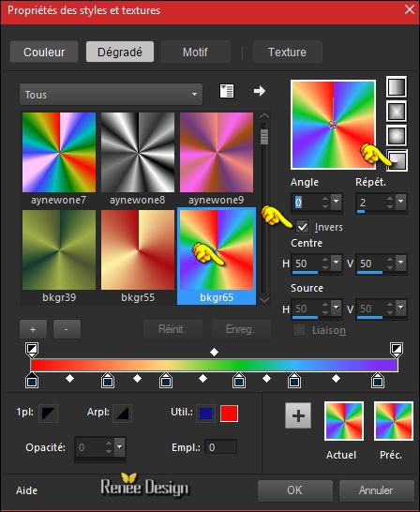The height and width of the screenshot is (512, 420).
Task: Select the linear gradient style icon
Action: tap(397, 87)
